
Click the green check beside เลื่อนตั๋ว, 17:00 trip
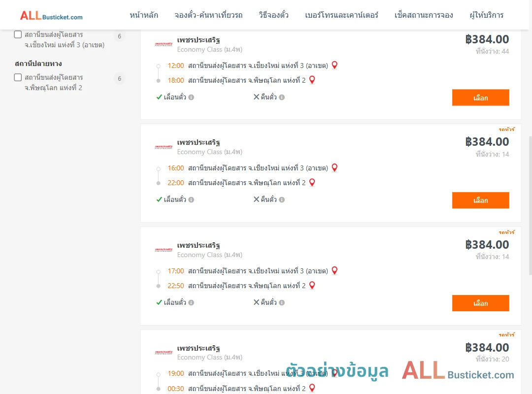[159, 302]
